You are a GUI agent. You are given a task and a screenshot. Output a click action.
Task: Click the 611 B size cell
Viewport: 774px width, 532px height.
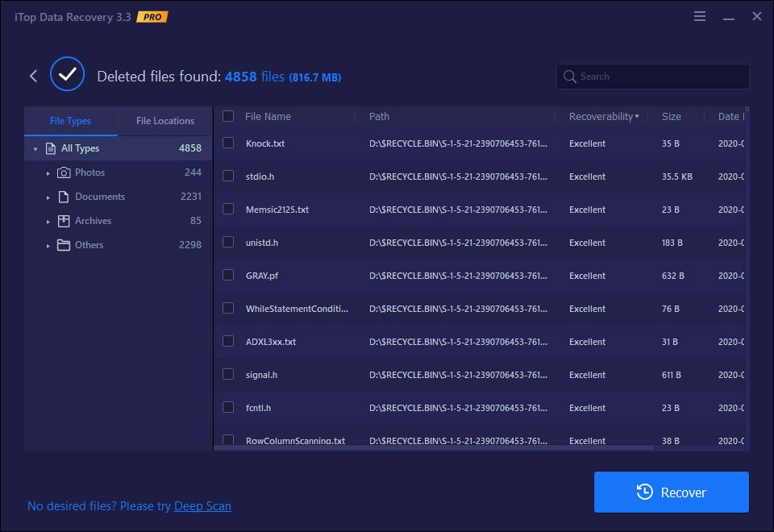point(672,375)
